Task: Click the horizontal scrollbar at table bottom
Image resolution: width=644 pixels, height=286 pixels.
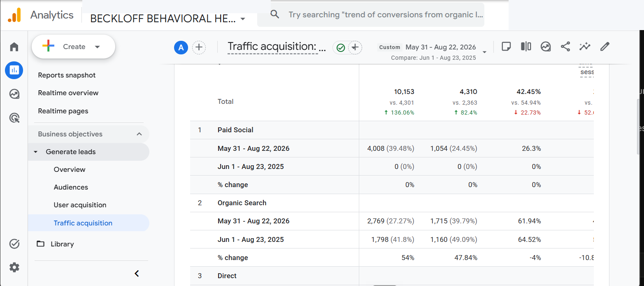Action: coord(385,285)
